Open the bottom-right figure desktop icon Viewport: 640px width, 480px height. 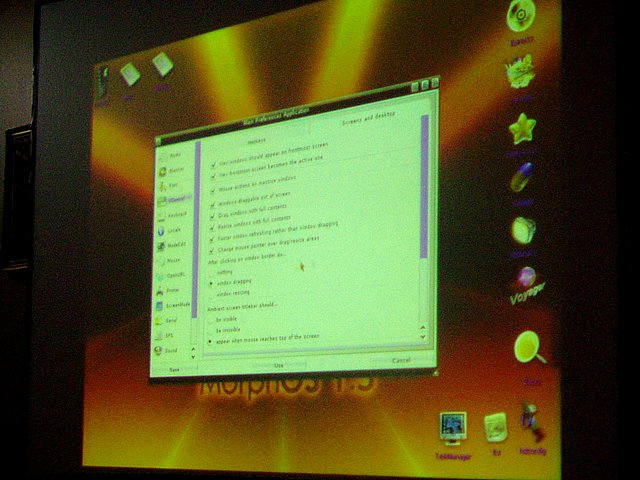[531, 424]
